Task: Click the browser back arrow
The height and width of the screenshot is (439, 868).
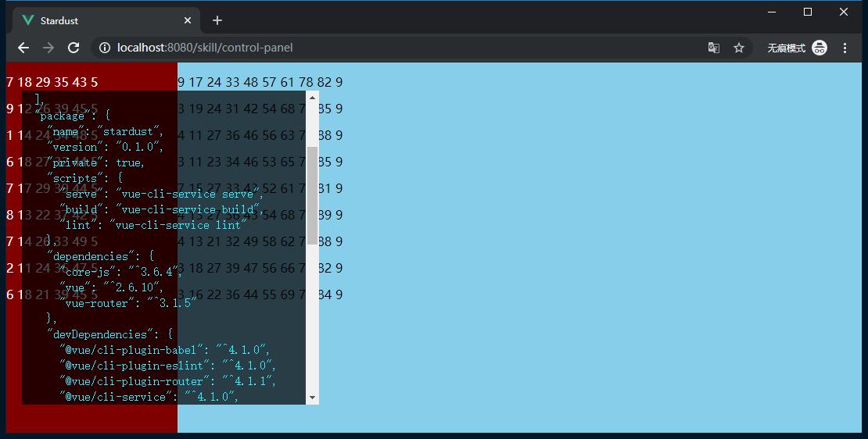Action: point(23,48)
